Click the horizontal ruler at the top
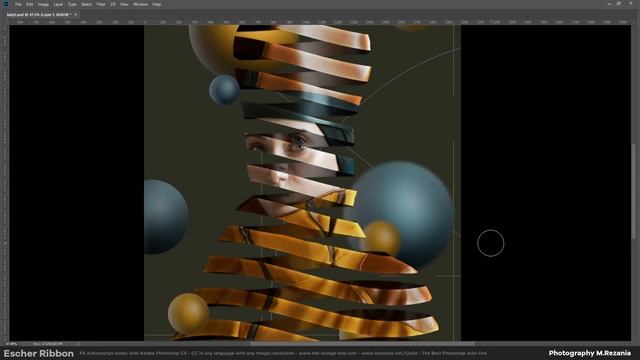The height and width of the screenshot is (360, 640). 320,22
